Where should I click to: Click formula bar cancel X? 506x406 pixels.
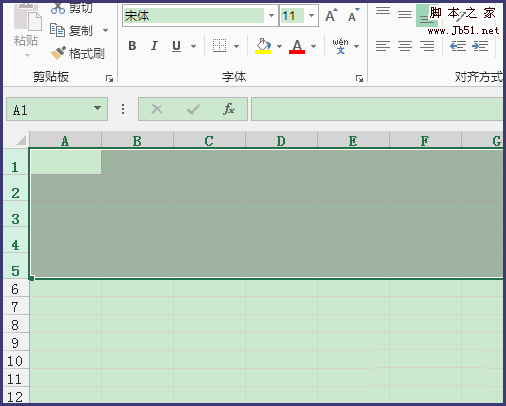[x=157, y=109]
